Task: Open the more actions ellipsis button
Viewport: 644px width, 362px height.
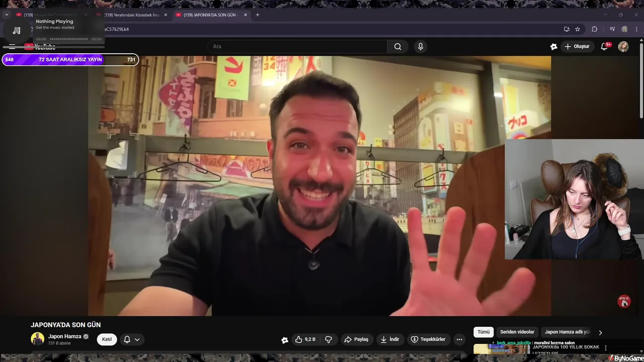Action: click(459, 339)
